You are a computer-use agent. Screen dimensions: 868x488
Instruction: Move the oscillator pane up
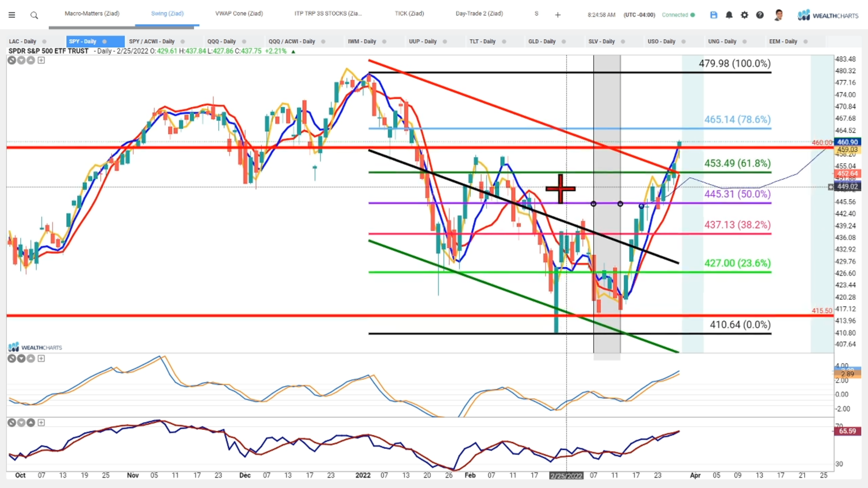31,358
